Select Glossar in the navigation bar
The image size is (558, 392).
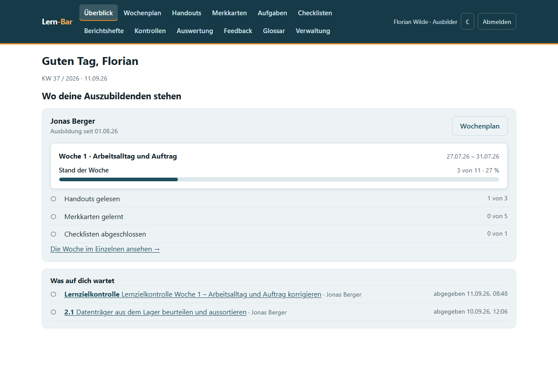pyautogui.click(x=274, y=30)
